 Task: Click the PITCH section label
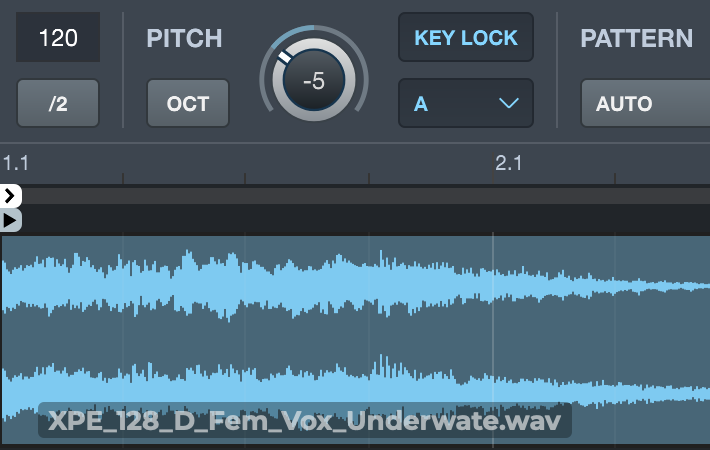point(184,38)
